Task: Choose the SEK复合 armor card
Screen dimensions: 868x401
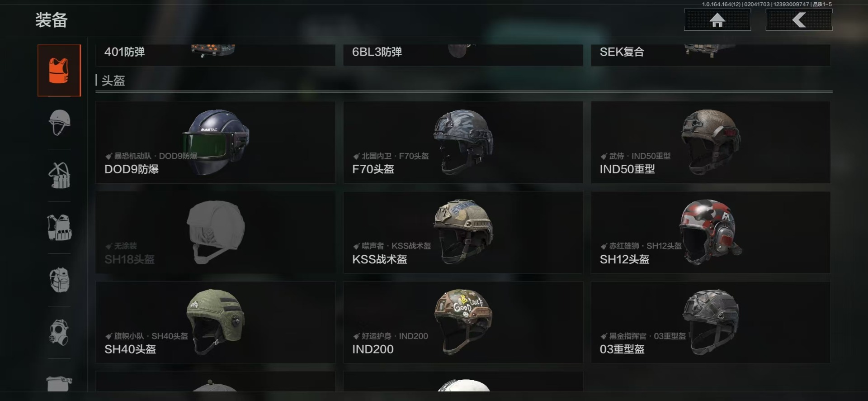Action: pos(711,55)
